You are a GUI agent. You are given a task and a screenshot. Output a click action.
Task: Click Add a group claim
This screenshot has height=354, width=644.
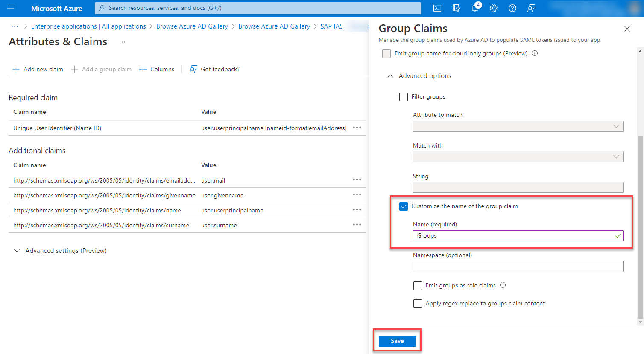[101, 69]
